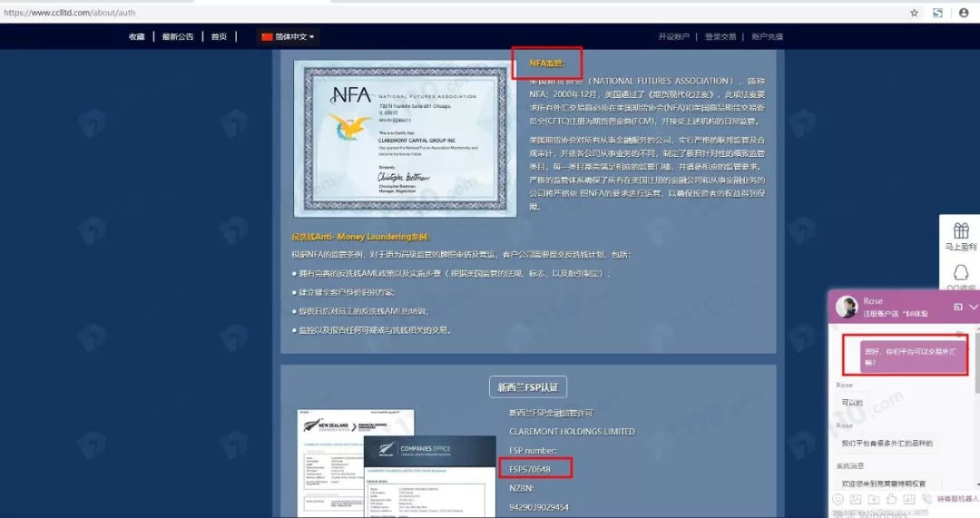The width and height of the screenshot is (980, 518).
Task: Open the 最新公告 menu item
Action: [177, 37]
